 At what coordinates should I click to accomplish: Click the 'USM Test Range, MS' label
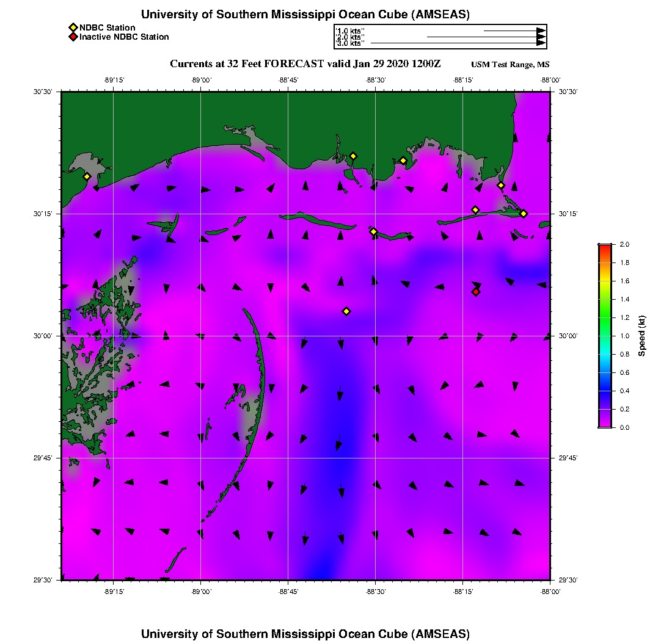coord(510,65)
